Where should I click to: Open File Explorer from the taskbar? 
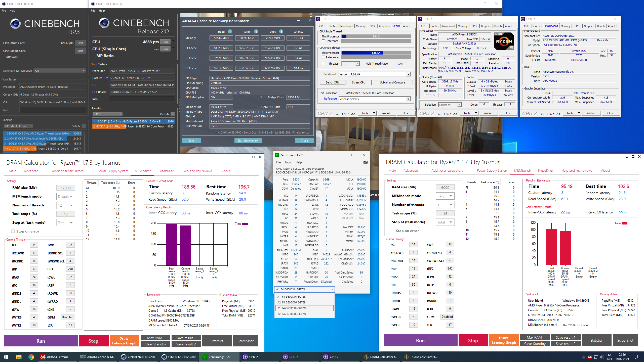tap(19, 357)
